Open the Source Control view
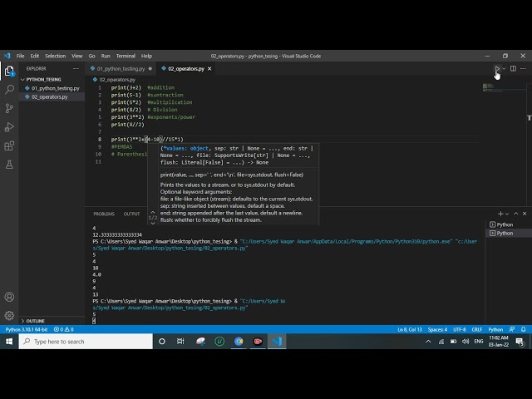The image size is (532, 399). (9, 108)
